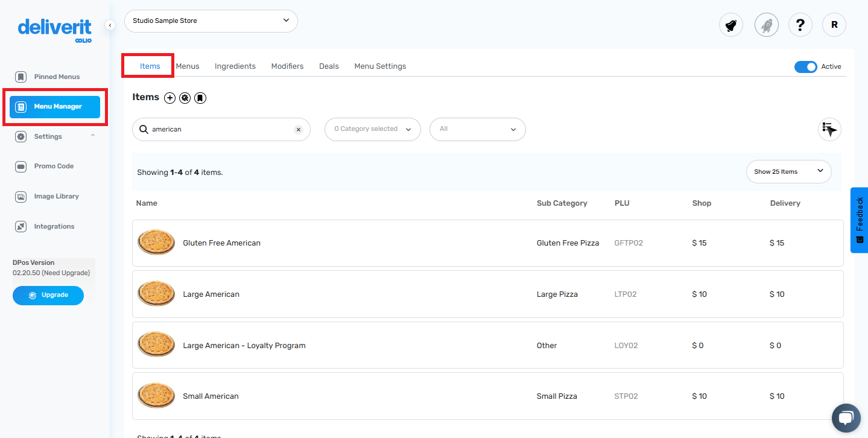Screen dimensions: 868x438
Task: Click the Large American - Loyalty Program thumbnail
Action: (156, 345)
